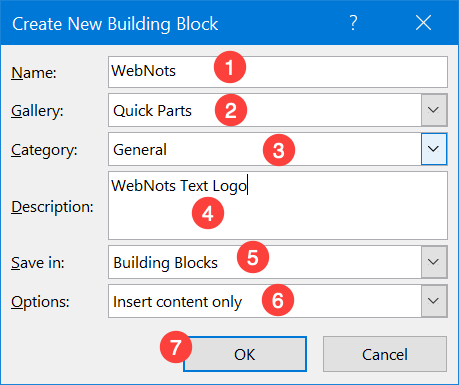Select the Quick Parts gallery combo box
Screen dimensions: 459x385
265,110
